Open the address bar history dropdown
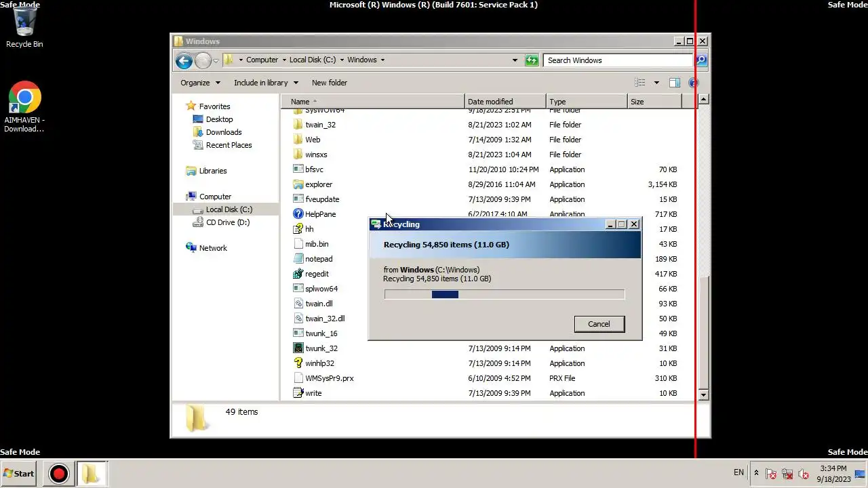The height and width of the screenshot is (488, 868). (x=515, y=60)
